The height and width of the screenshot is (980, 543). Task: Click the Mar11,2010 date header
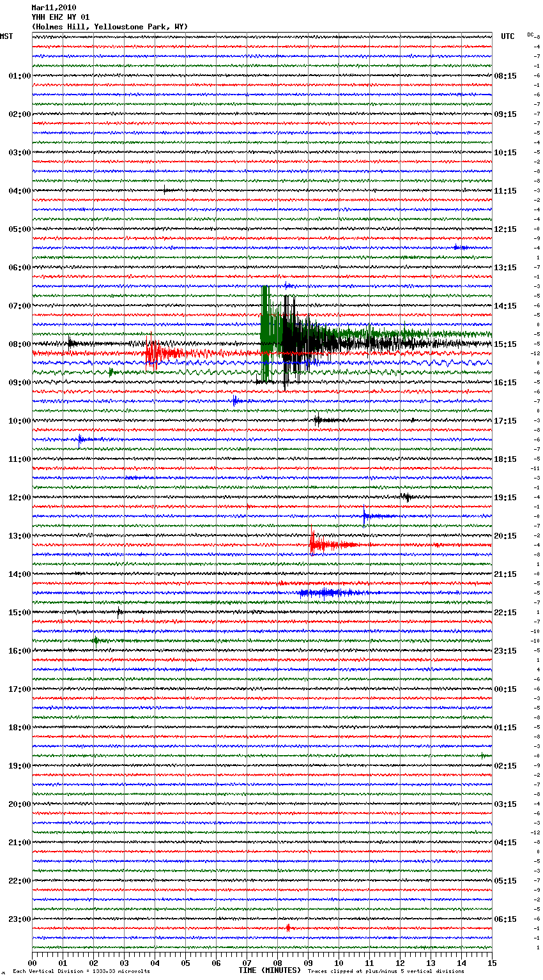coord(54,8)
